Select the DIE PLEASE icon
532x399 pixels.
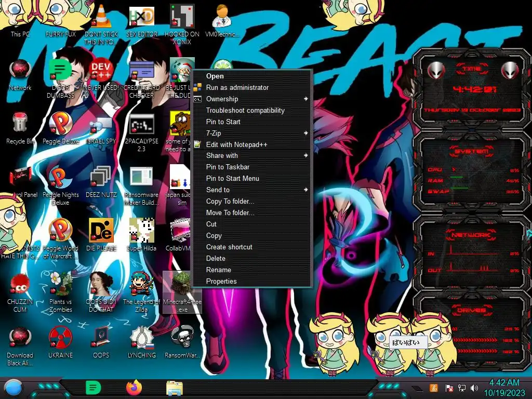[x=101, y=235]
